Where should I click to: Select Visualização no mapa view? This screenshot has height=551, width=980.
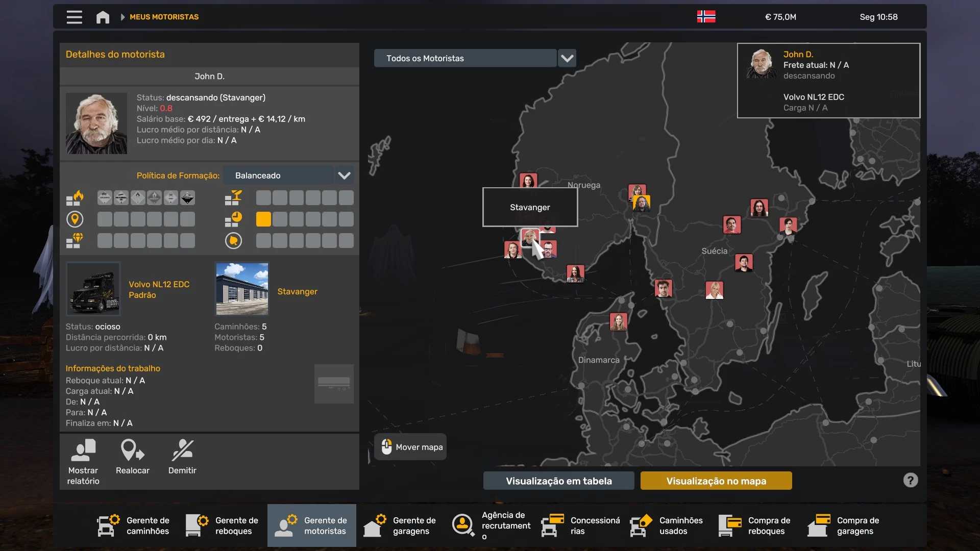716,481
